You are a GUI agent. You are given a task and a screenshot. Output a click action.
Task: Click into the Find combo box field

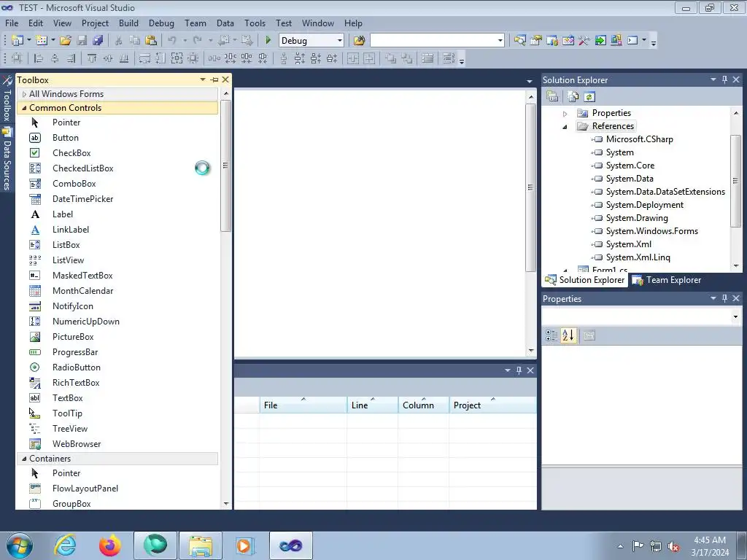pyautogui.click(x=433, y=41)
